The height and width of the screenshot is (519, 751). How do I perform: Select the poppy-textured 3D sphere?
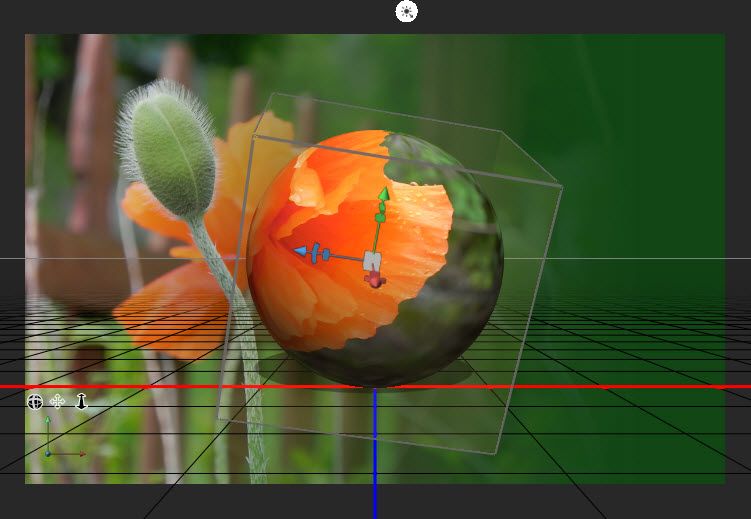point(375,259)
